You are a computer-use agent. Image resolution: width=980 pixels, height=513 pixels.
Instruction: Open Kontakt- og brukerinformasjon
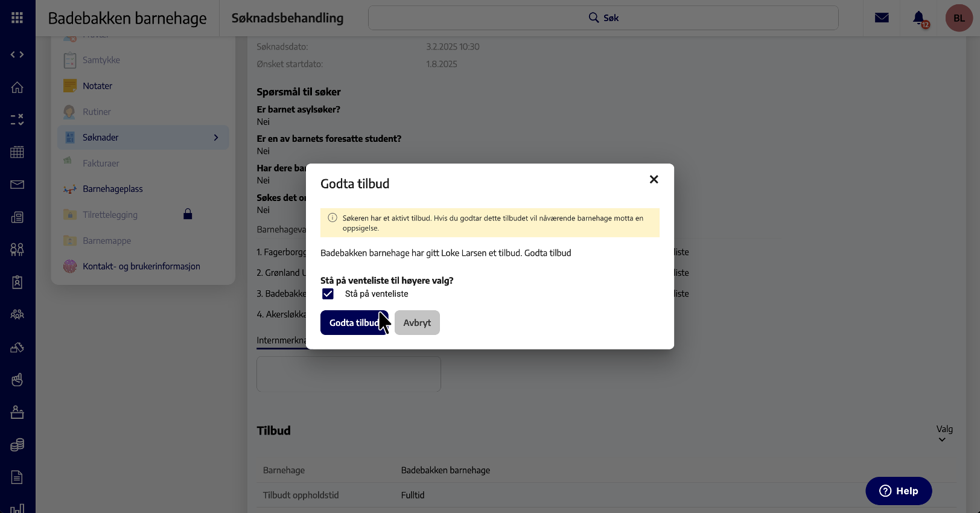tap(141, 266)
